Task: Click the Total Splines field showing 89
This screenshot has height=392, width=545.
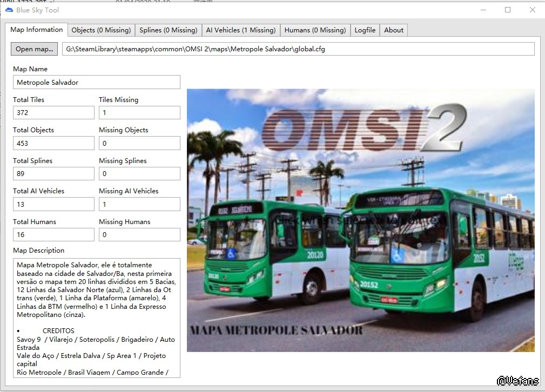Action: (x=53, y=173)
